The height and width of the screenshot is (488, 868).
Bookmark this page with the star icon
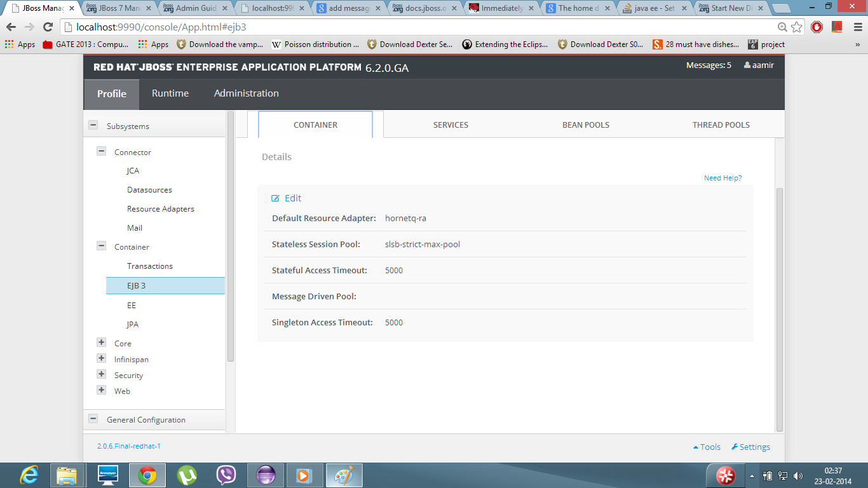click(x=797, y=27)
